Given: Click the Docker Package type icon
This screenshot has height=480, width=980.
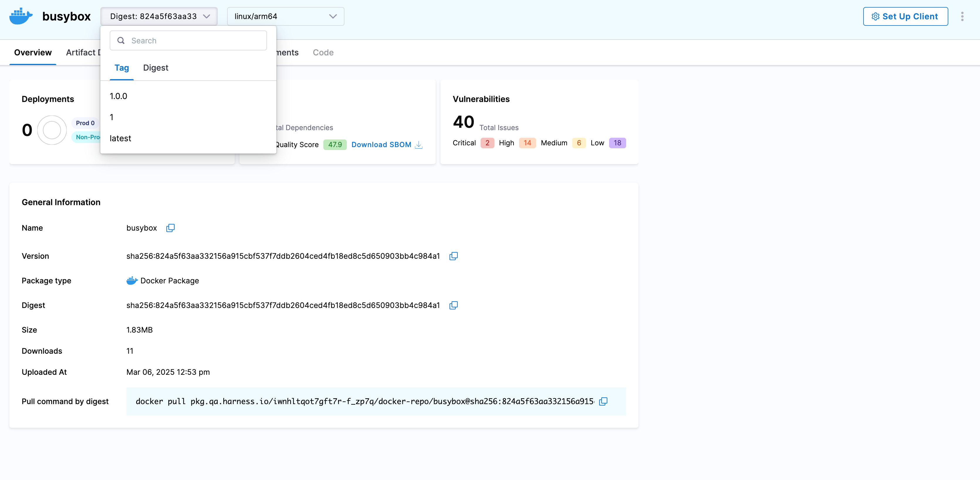Looking at the screenshot, I should pyautogui.click(x=132, y=281).
